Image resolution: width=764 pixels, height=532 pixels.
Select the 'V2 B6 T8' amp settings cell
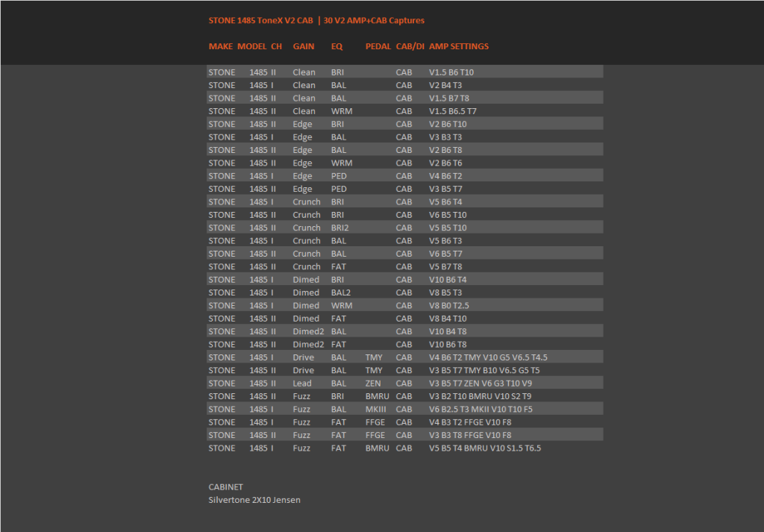pos(445,150)
